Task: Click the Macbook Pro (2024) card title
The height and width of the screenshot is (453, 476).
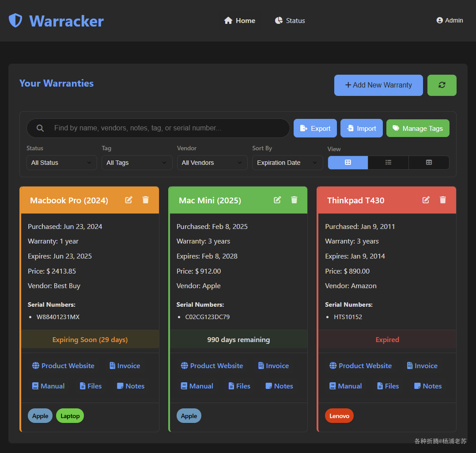Action: pos(69,201)
